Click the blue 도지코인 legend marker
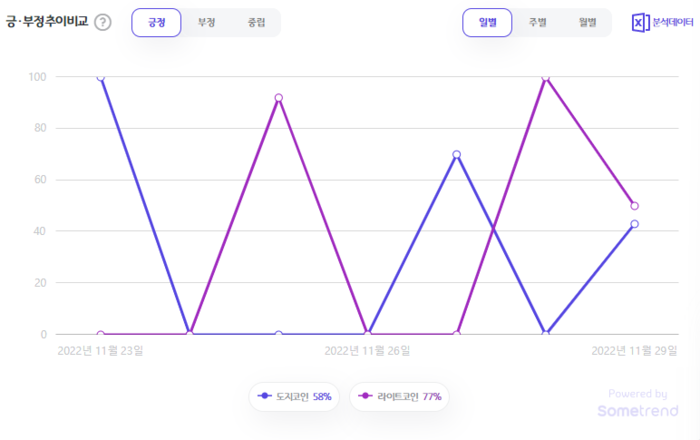Image resolution: width=700 pixels, height=440 pixels. 264,396
